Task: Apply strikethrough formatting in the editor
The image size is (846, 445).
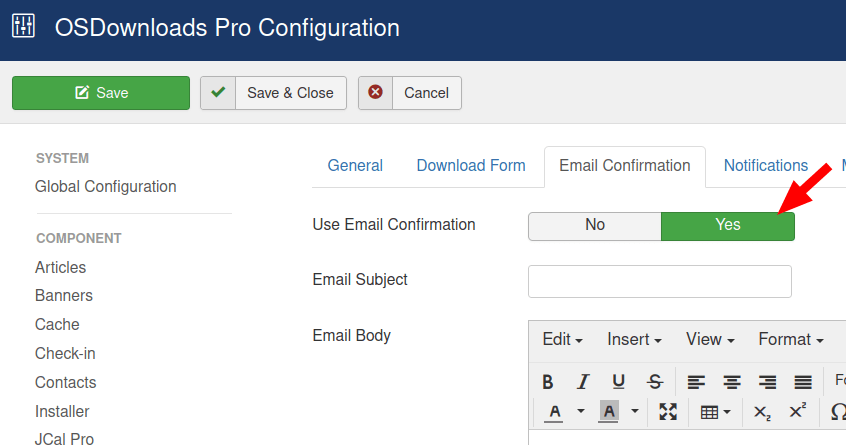Action: point(655,382)
